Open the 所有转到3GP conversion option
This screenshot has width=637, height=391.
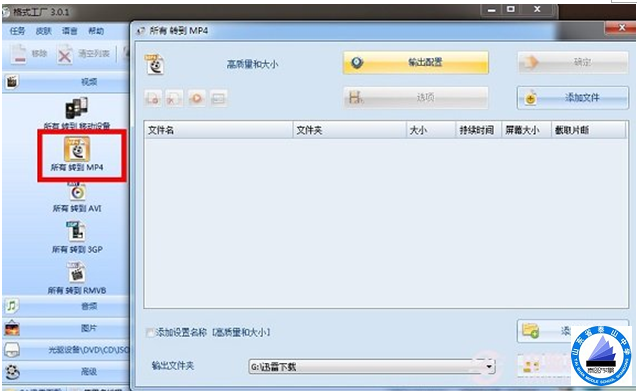(77, 238)
